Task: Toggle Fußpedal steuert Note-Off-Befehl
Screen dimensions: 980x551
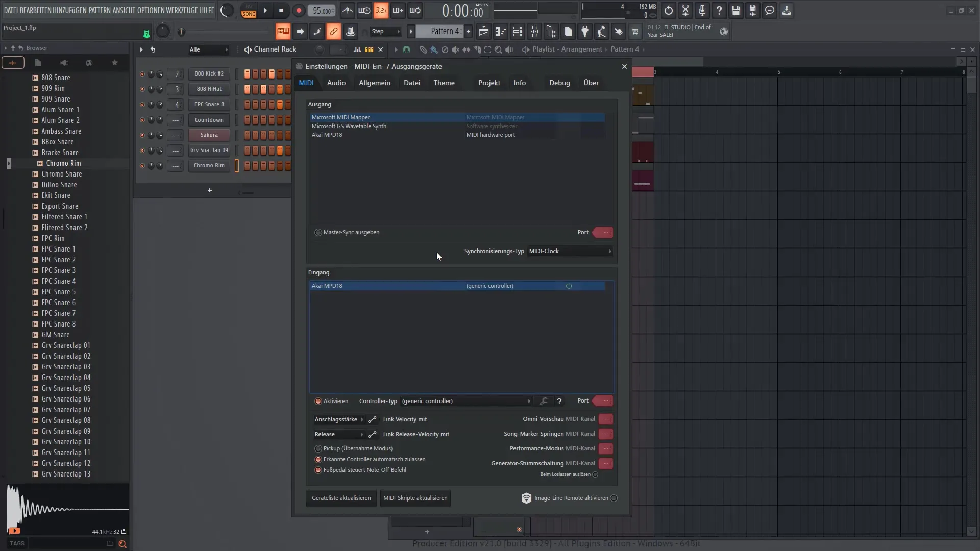Action: pyautogui.click(x=318, y=470)
